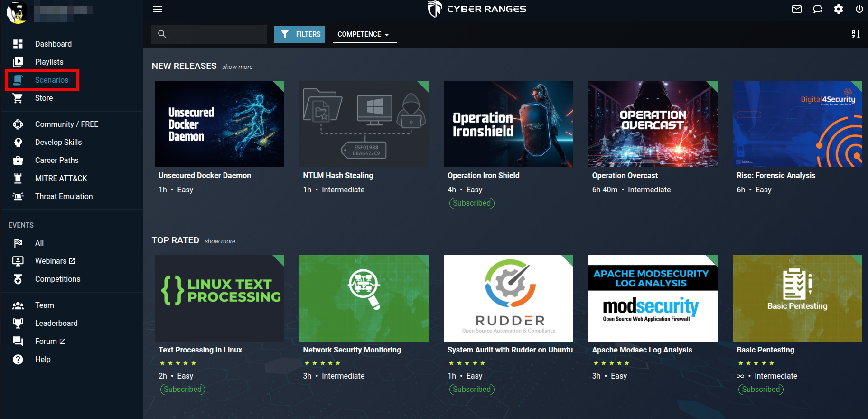Open the chat messages icon
The height and width of the screenshot is (419, 868).
tap(818, 9)
